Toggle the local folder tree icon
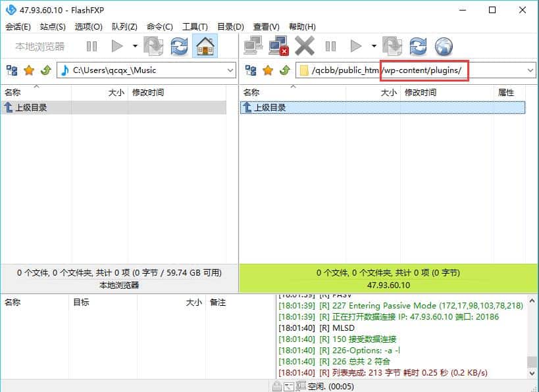539x392 pixels. coord(12,70)
